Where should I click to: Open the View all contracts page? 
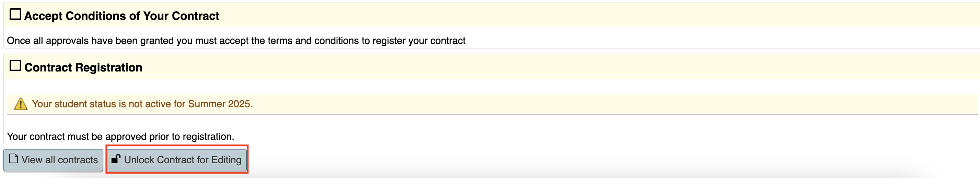tap(53, 160)
